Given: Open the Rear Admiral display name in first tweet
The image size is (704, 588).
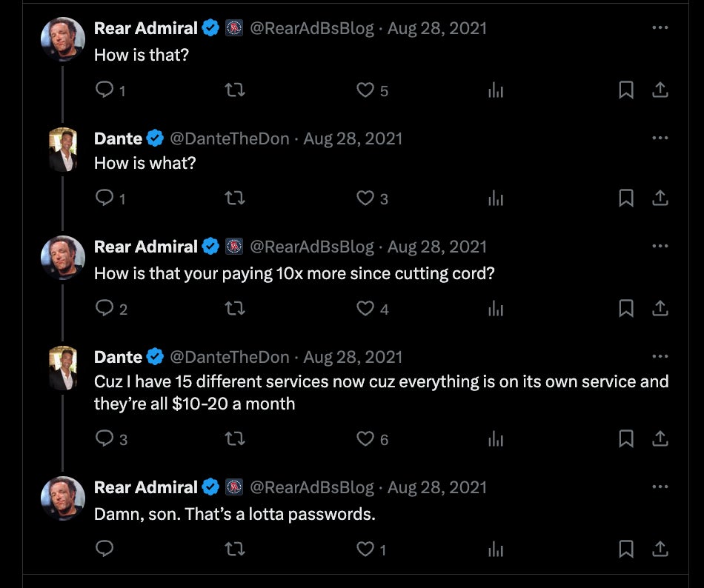Looking at the screenshot, I should click(x=145, y=28).
